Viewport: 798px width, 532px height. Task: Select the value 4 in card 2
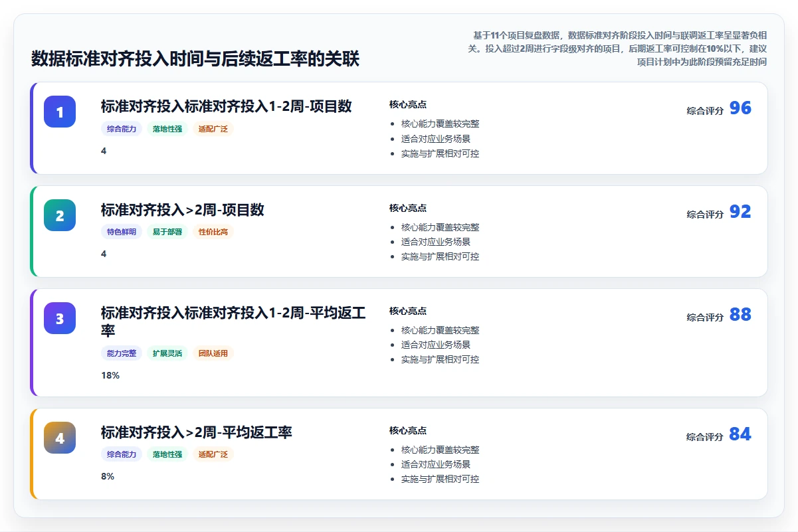coord(104,254)
